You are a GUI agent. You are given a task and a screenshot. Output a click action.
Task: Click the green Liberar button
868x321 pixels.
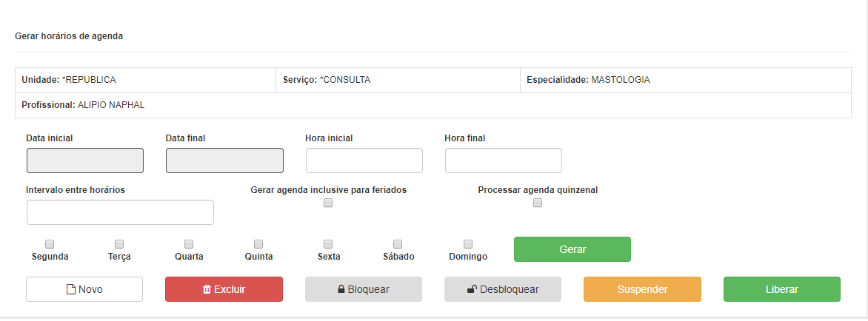pos(781,289)
